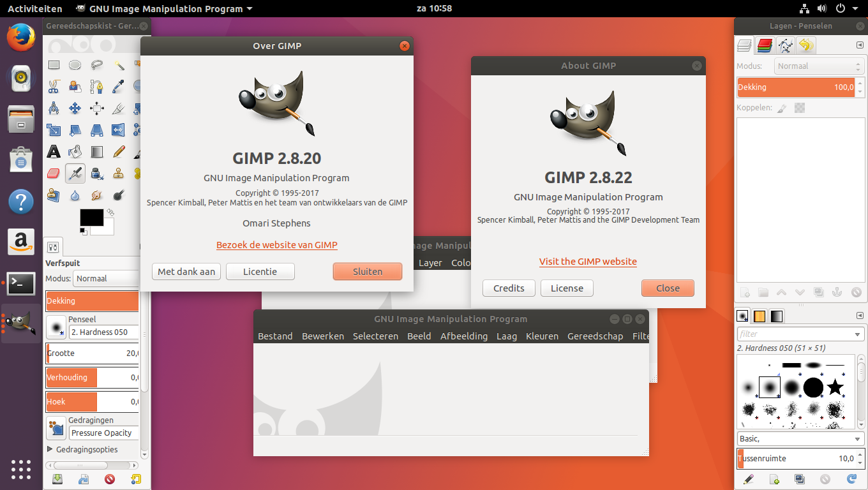Reset colors to black and white
The image size is (868, 490).
[83, 231]
